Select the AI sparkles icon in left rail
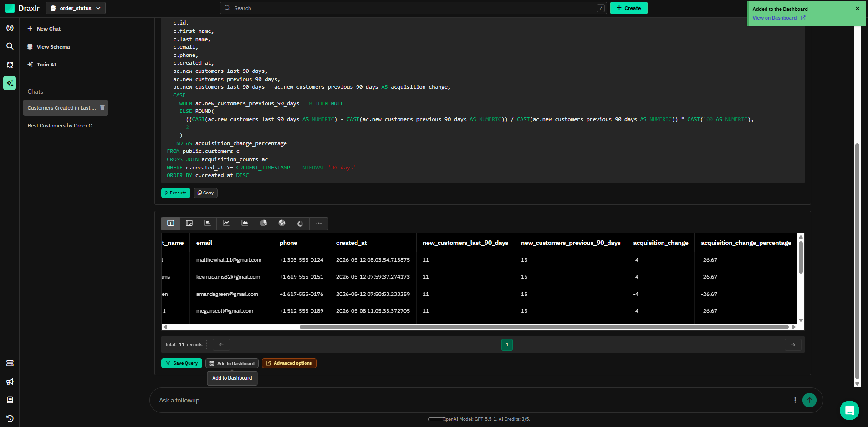 point(10,83)
